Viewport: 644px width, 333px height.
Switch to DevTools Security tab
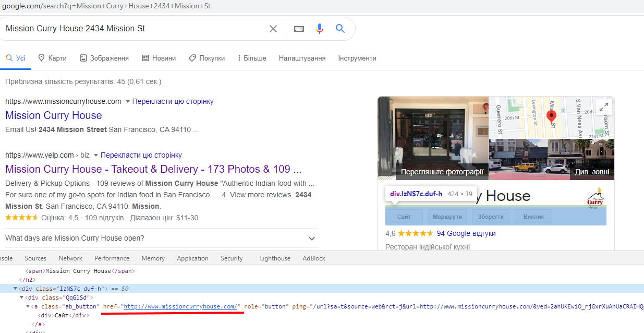[x=232, y=258]
